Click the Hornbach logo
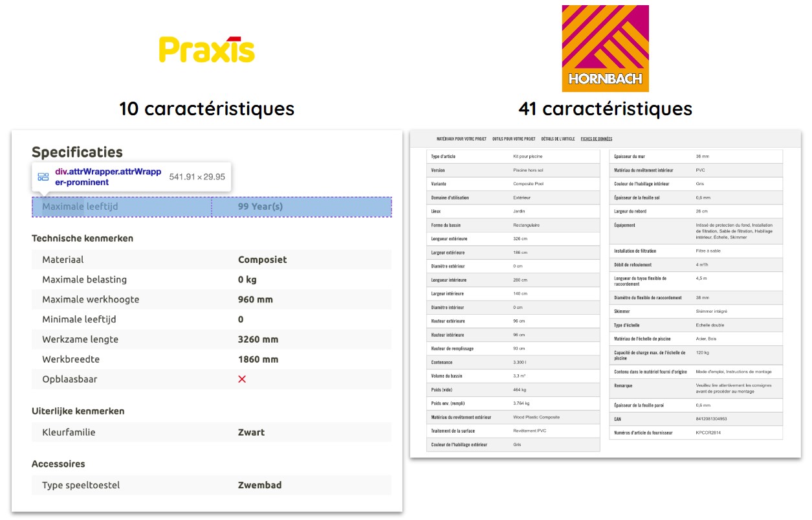The height and width of the screenshot is (520, 812). click(605, 49)
